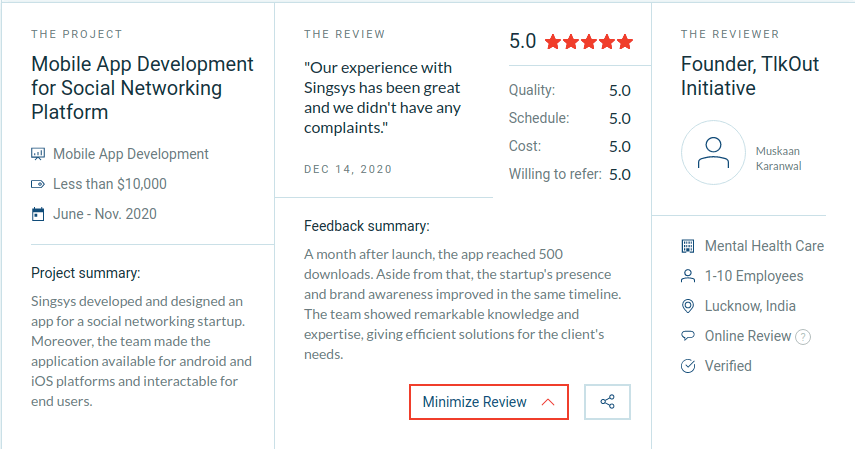
Task: Click the Online Review speech bubble icon
Action: tap(688, 336)
